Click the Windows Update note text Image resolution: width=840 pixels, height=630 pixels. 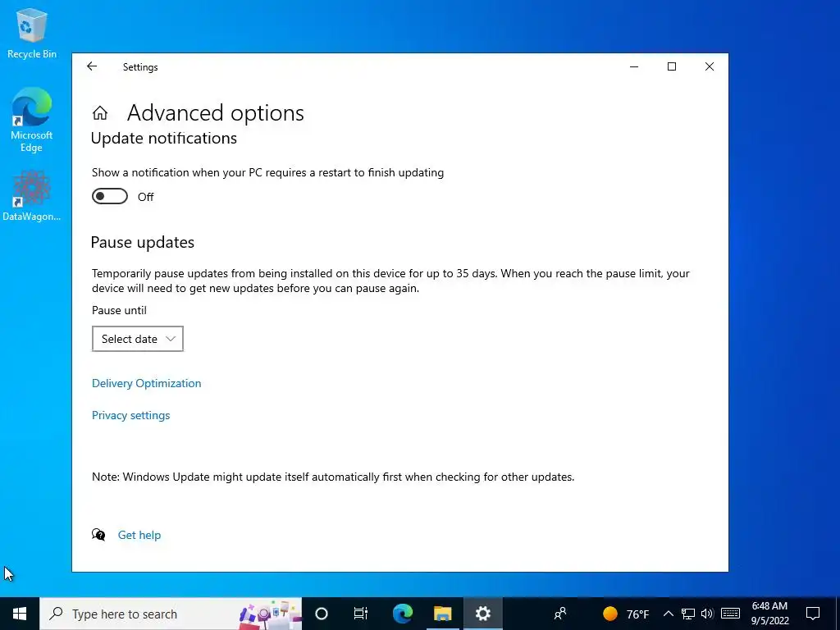click(x=333, y=477)
